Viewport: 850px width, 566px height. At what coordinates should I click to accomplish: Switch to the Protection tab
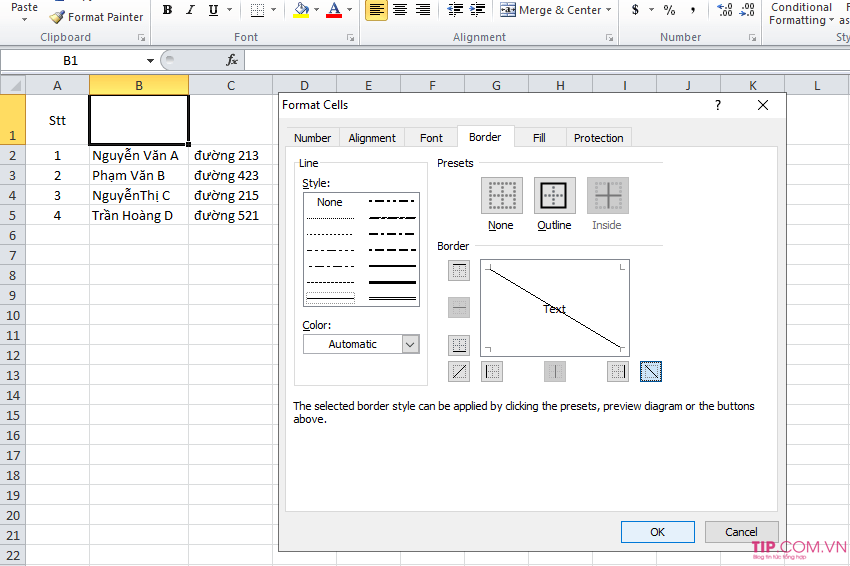(x=598, y=138)
